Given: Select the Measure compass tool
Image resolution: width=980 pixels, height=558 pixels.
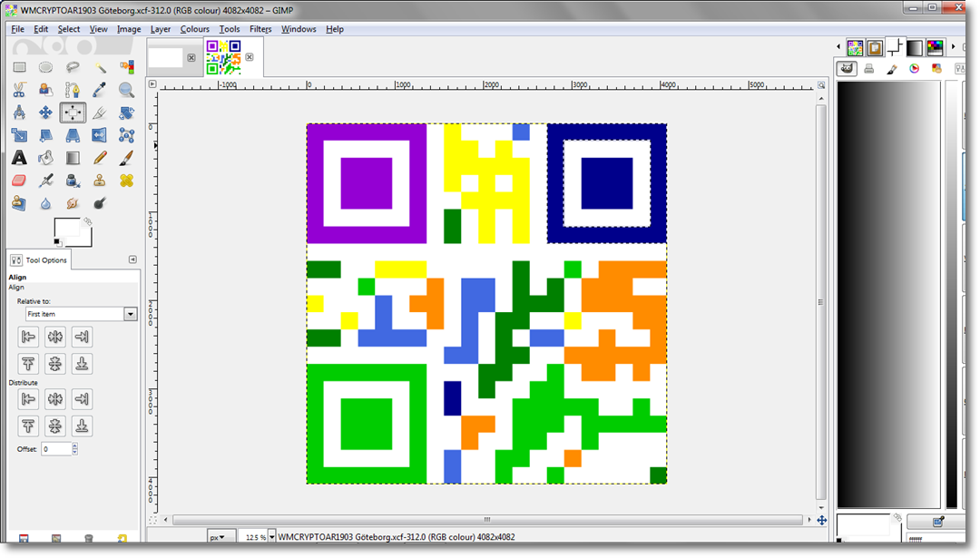Looking at the screenshot, I should coord(19,113).
